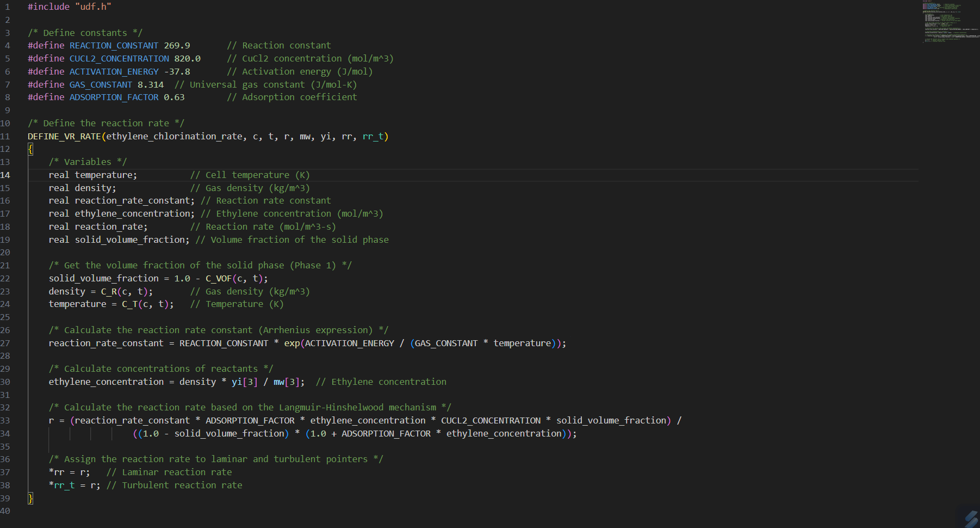Screen dimensions: 980x528
Task: Click the closing curly brace on line 39
Action: (30, 498)
